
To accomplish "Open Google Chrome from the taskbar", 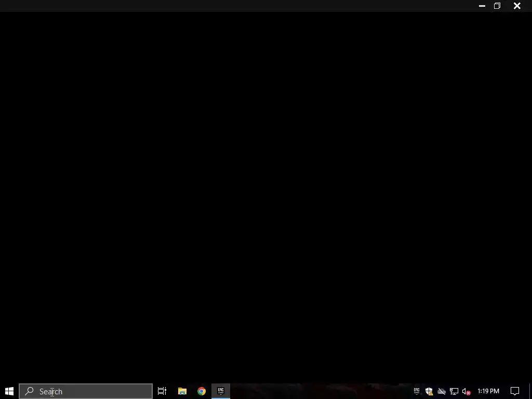I will coord(202,391).
